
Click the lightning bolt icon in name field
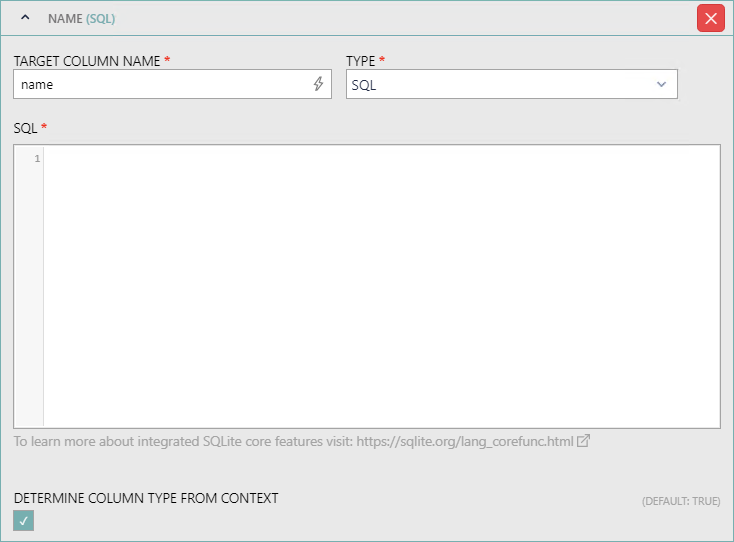click(x=318, y=84)
